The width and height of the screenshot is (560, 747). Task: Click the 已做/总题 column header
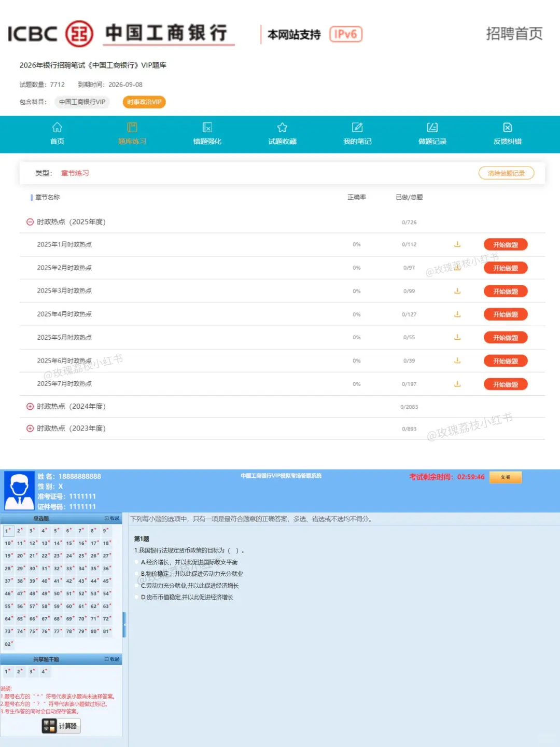(409, 197)
